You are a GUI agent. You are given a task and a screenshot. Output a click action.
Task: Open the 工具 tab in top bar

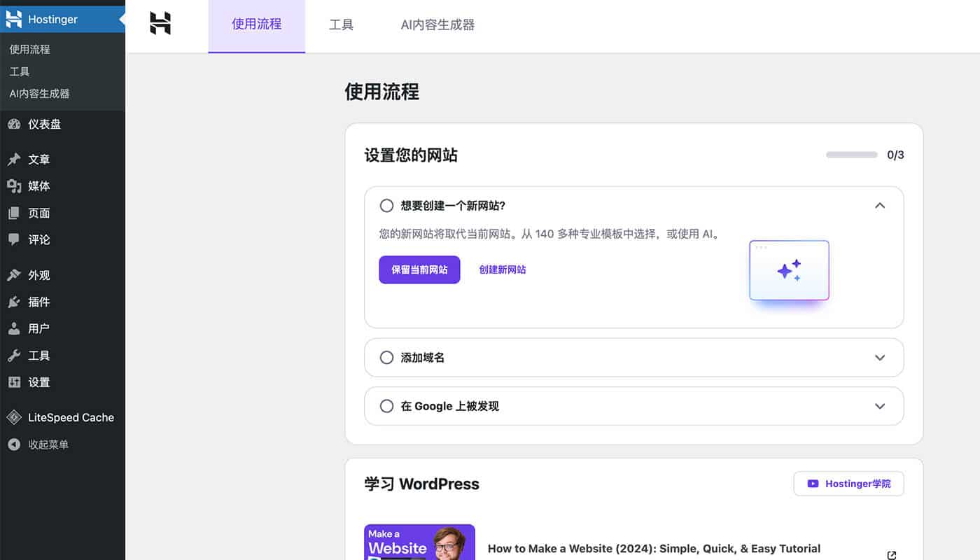click(x=341, y=24)
